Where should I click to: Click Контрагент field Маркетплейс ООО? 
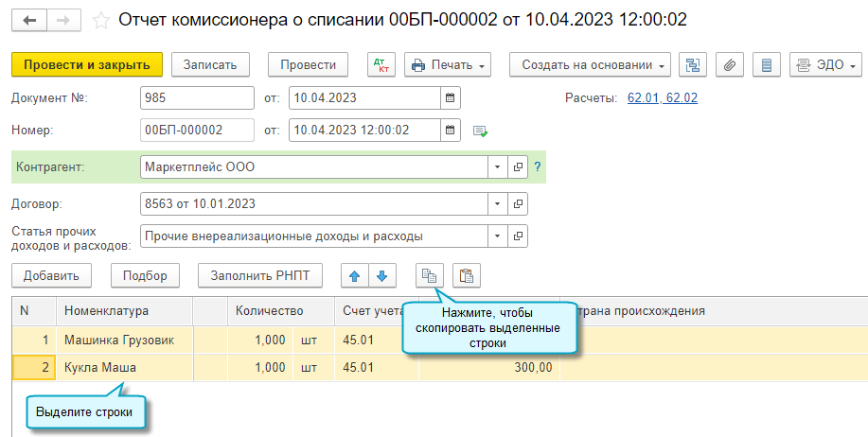(314, 167)
